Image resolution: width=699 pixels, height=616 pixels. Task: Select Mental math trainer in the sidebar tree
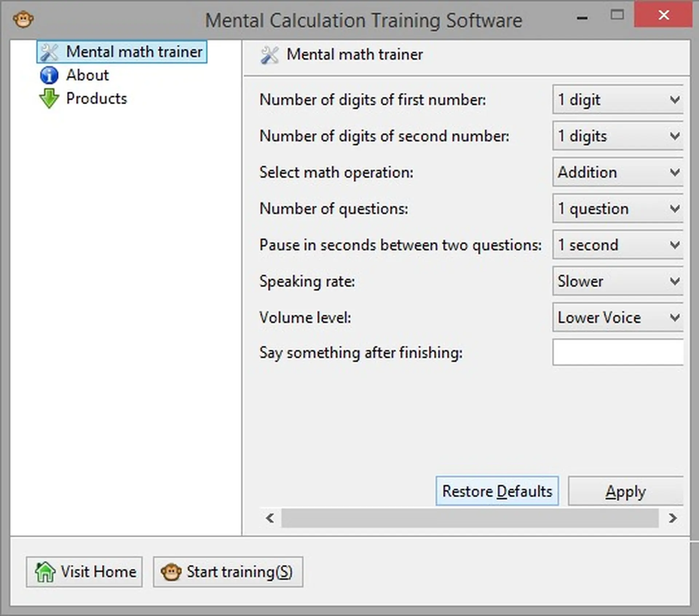click(122, 52)
